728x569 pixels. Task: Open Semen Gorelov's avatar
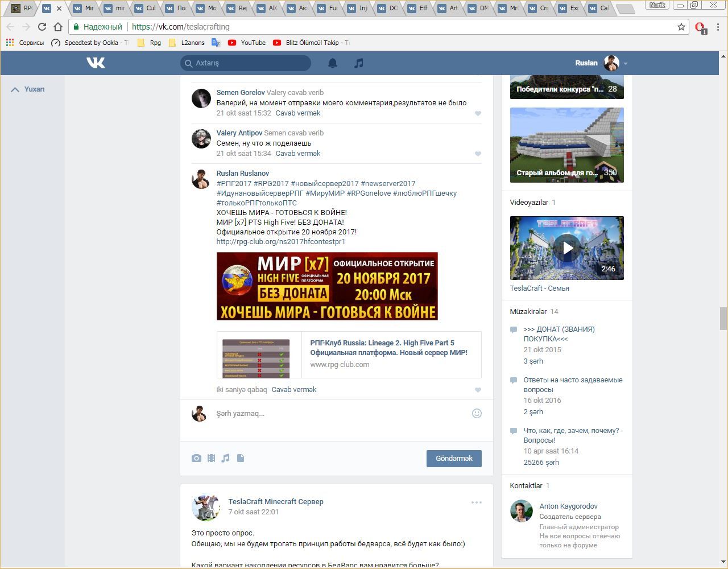201,98
